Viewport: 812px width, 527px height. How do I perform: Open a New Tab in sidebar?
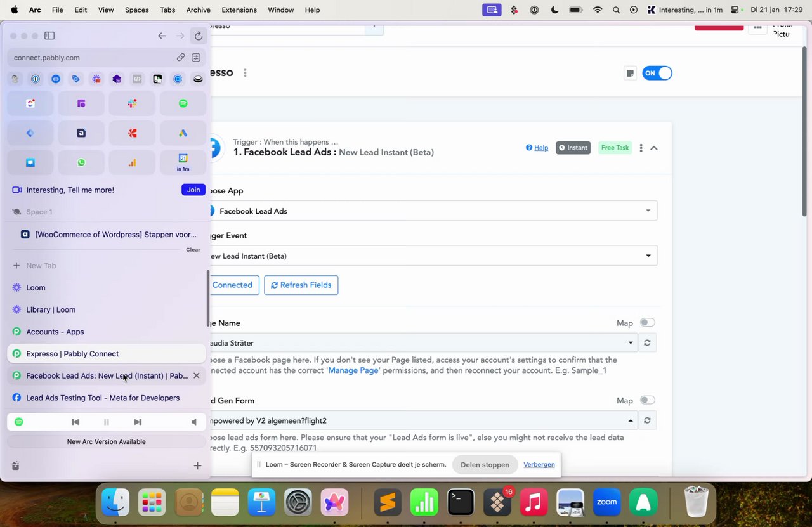[107, 266]
